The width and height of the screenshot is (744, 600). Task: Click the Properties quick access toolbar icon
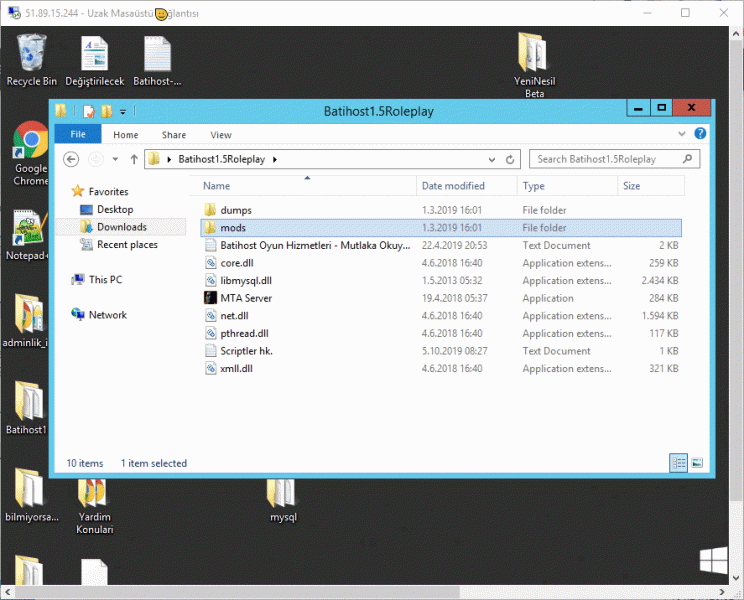(x=89, y=111)
